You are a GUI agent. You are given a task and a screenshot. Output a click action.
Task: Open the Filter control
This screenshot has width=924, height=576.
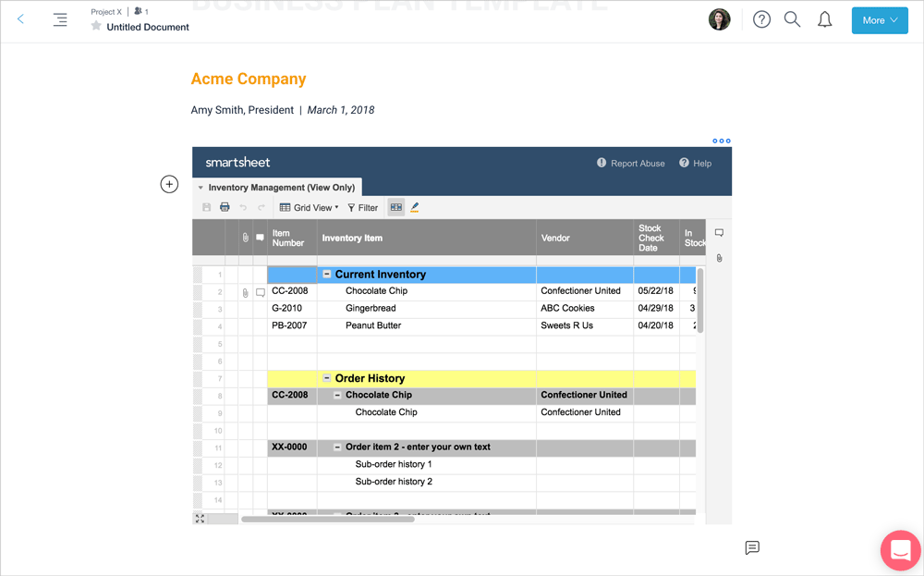tap(362, 207)
